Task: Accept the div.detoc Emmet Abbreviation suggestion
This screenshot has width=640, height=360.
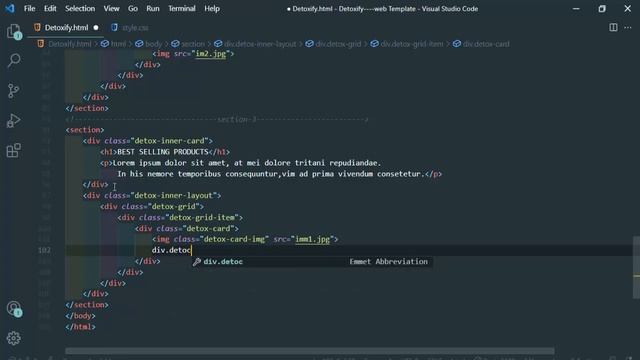Action: (312, 262)
